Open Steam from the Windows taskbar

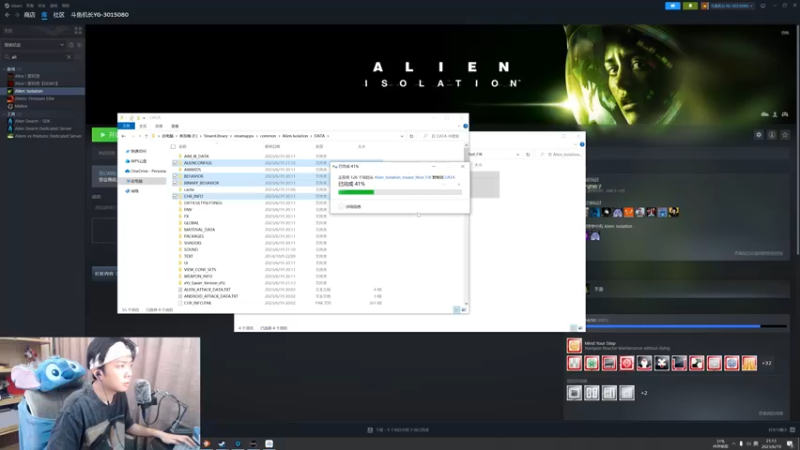click(x=222, y=444)
